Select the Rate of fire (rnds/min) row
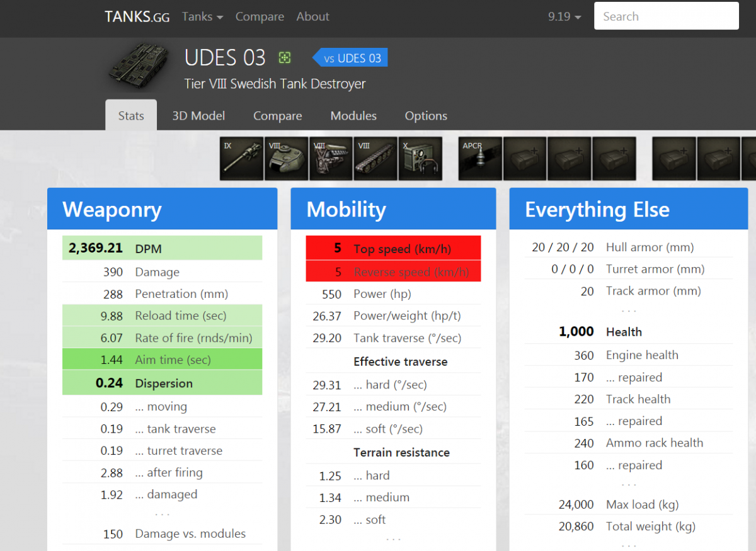756x551 pixels. 163,338
